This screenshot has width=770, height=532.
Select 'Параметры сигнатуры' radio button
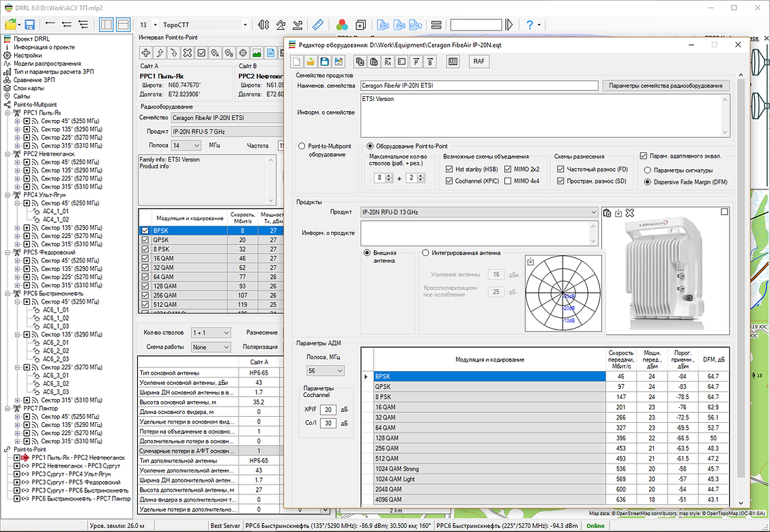pyautogui.click(x=647, y=171)
